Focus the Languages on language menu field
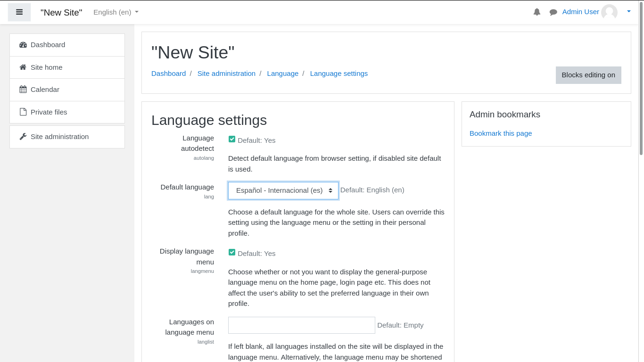This screenshot has width=644, height=362. click(301, 325)
